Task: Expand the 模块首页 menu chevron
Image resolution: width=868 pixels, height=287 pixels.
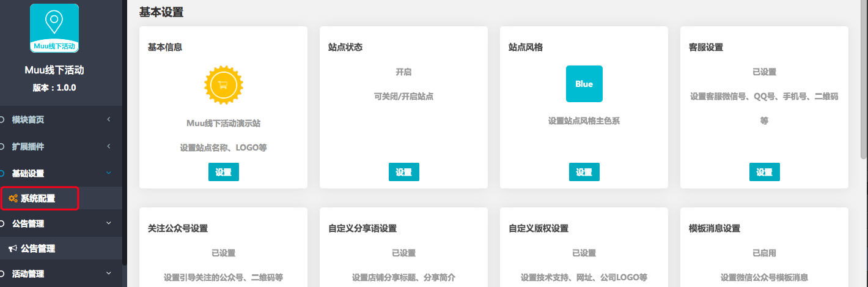Action: [x=109, y=119]
